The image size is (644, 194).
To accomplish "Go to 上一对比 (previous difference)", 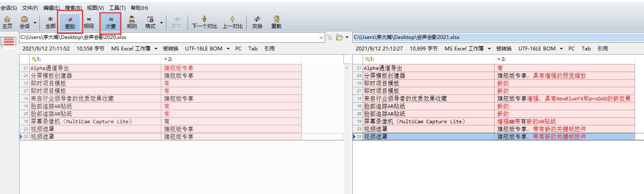I will click(x=232, y=22).
